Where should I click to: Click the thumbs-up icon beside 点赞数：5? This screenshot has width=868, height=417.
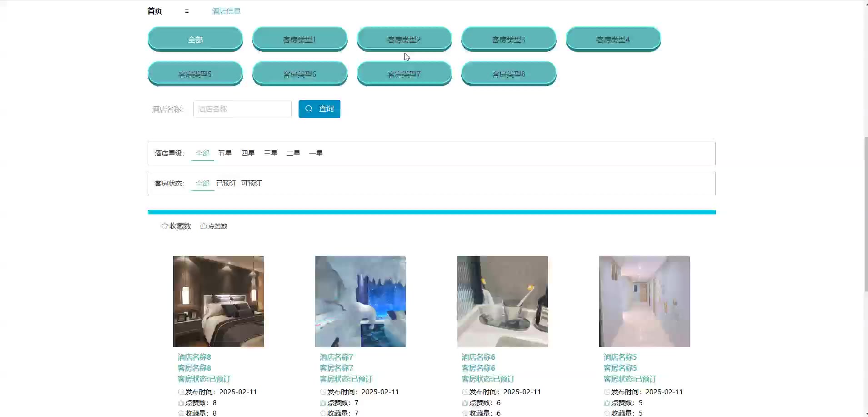[607, 402]
